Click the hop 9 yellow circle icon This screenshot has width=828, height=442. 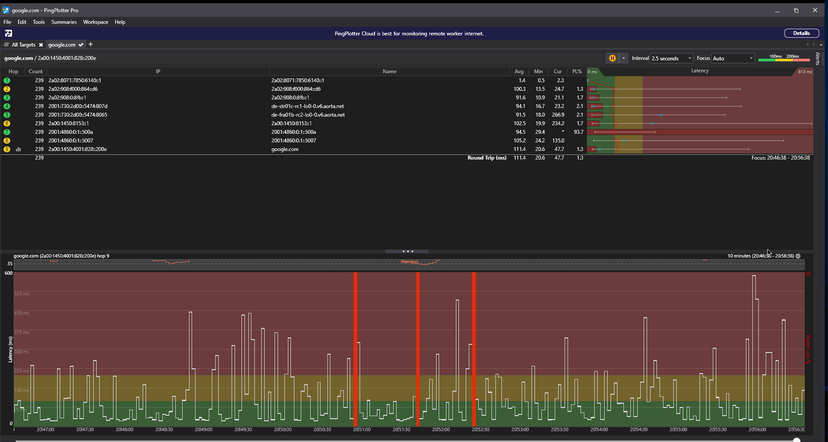point(7,149)
